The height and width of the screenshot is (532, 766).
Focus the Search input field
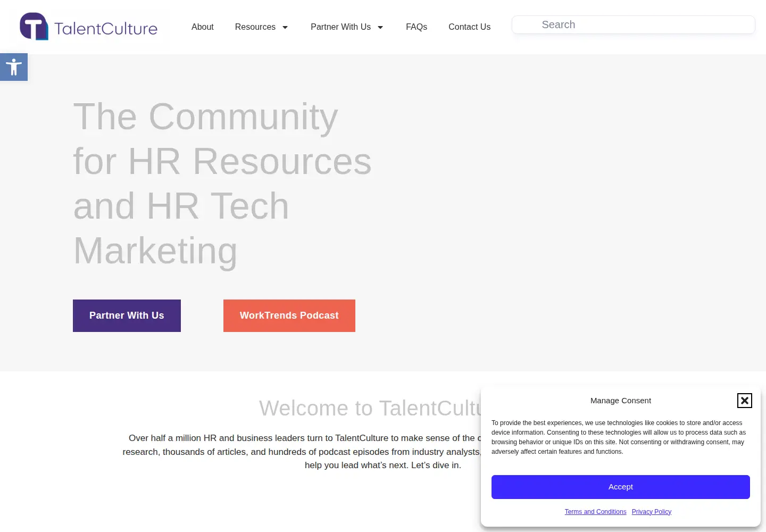[633, 25]
